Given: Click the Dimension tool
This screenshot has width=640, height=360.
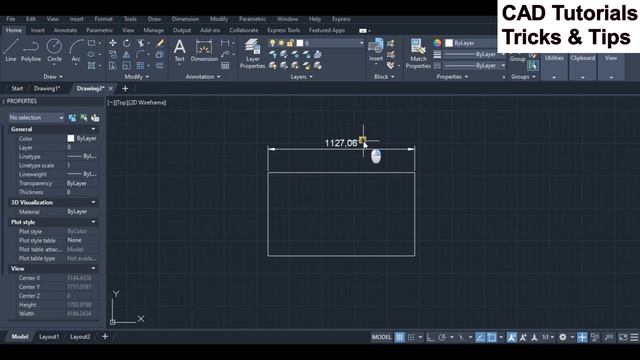Looking at the screenshot, I should (x=204, y=50).
